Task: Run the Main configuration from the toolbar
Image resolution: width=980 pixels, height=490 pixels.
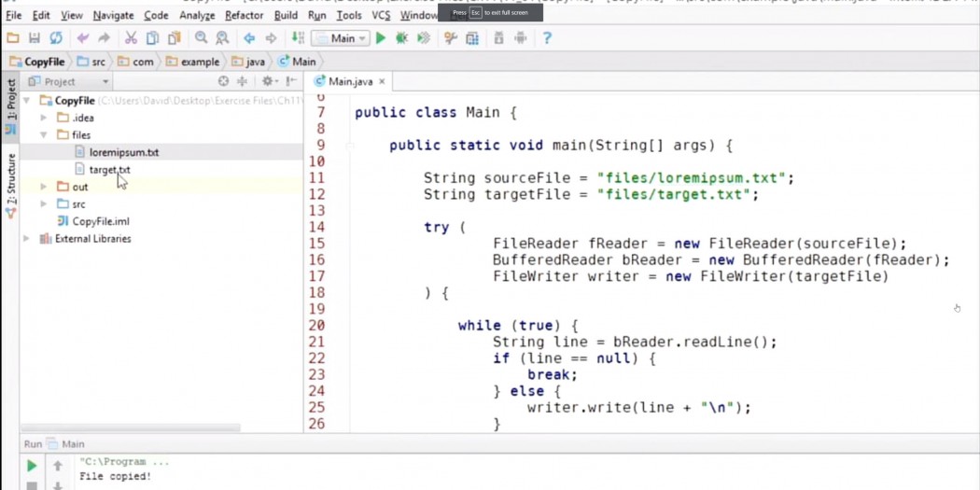Action: (x=381, y=38)
